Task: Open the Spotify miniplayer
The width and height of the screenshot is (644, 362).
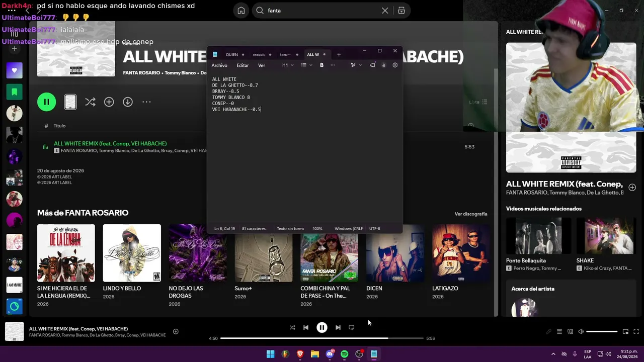Action: pyautogui.click(x=625, y=332)
